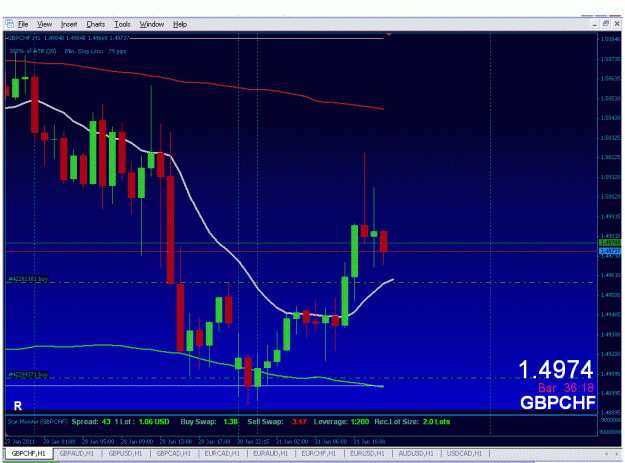Click the large GBPCHF symbol label

(558, 403)
